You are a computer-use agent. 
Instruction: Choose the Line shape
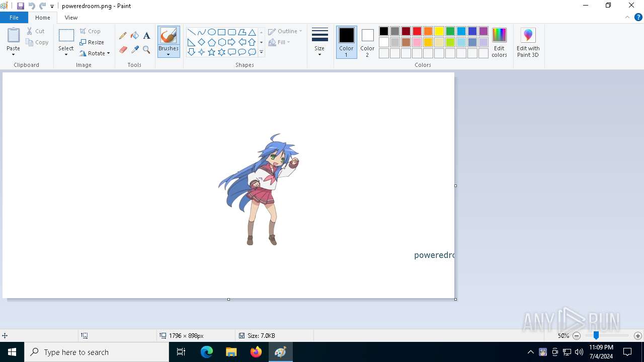pyautogui.click(x=191, y=32)
